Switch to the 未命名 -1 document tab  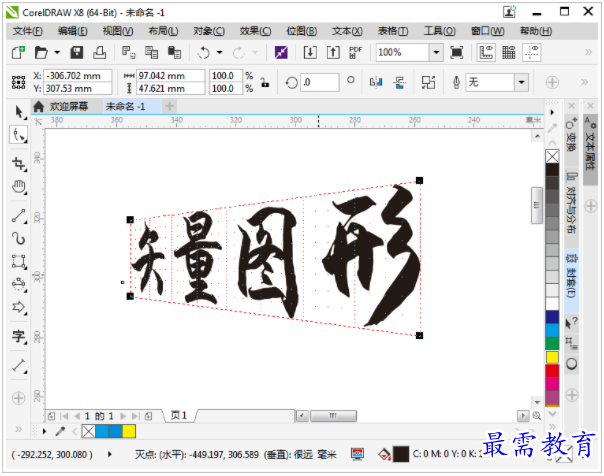tap(126, 106)
